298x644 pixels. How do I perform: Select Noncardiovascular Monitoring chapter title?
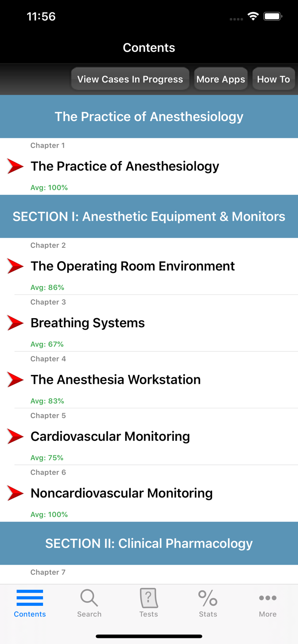[x=121, y=493]
